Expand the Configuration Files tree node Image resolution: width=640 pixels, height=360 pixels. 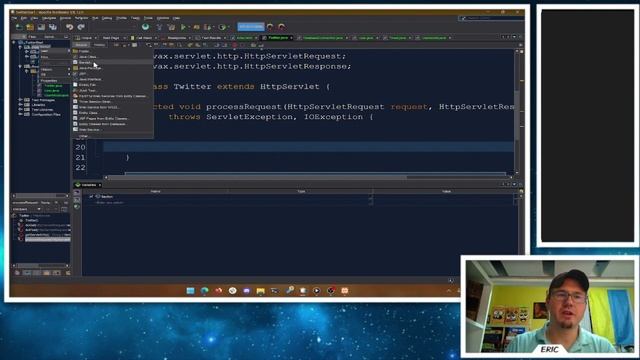click(x=20, y=114)
